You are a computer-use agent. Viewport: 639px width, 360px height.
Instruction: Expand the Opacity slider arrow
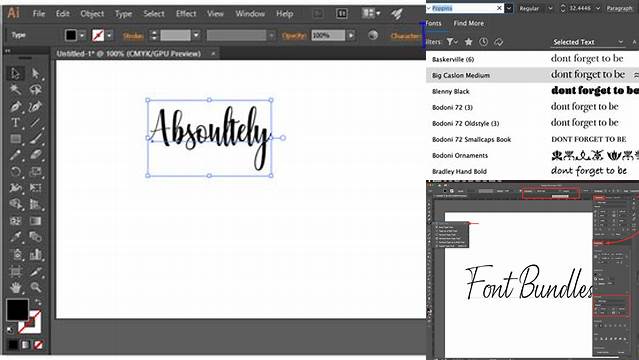pos(351,35)
